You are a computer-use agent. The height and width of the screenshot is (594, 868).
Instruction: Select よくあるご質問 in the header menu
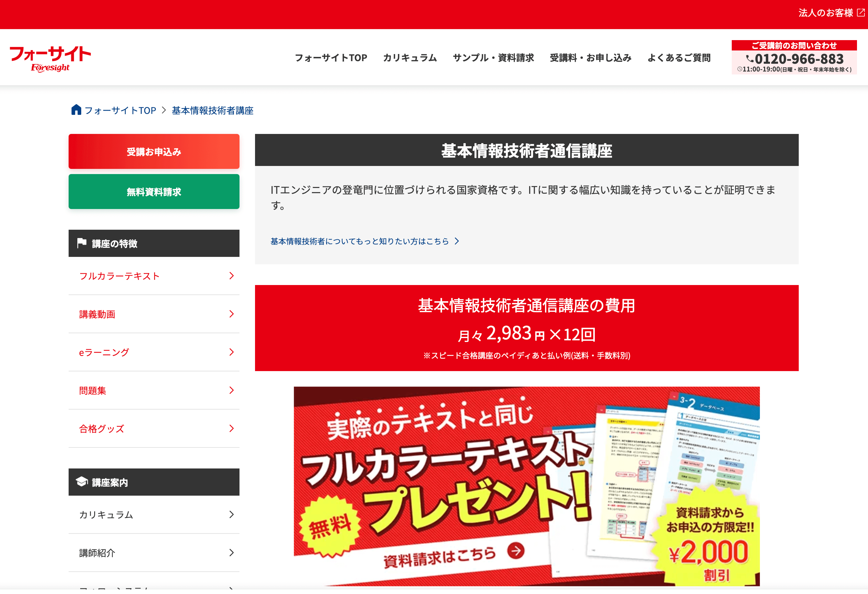tap(679, 58)
